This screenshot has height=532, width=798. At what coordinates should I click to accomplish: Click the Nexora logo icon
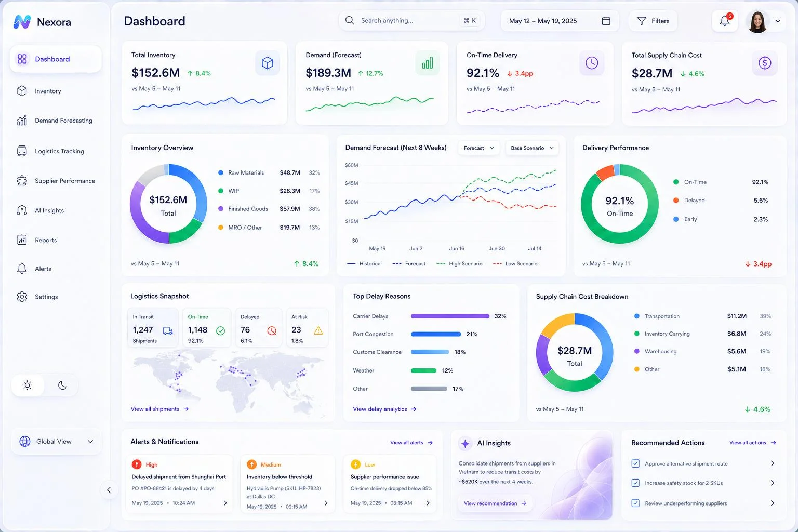22,22
